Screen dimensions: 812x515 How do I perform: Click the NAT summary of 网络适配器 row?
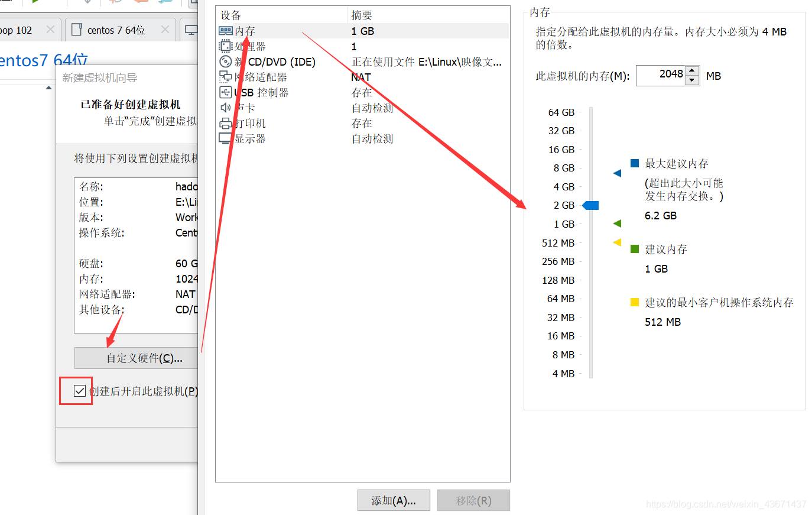coord(361,77)
